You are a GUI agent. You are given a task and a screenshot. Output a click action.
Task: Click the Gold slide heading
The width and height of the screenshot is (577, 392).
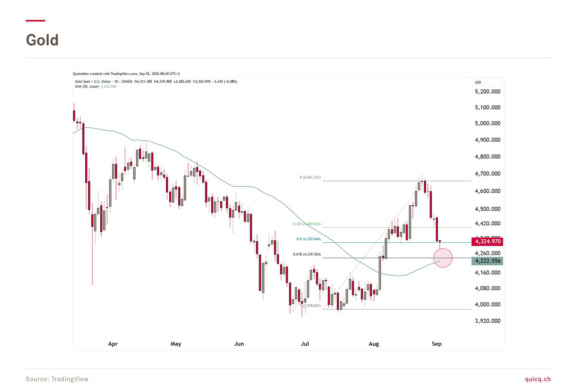[x=42, y=40]
